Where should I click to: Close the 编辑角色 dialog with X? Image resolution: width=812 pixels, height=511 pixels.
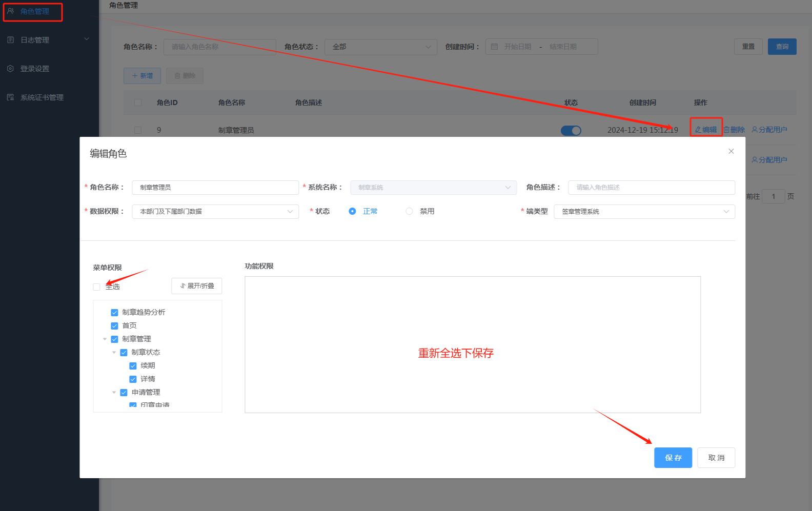[731, 151]
